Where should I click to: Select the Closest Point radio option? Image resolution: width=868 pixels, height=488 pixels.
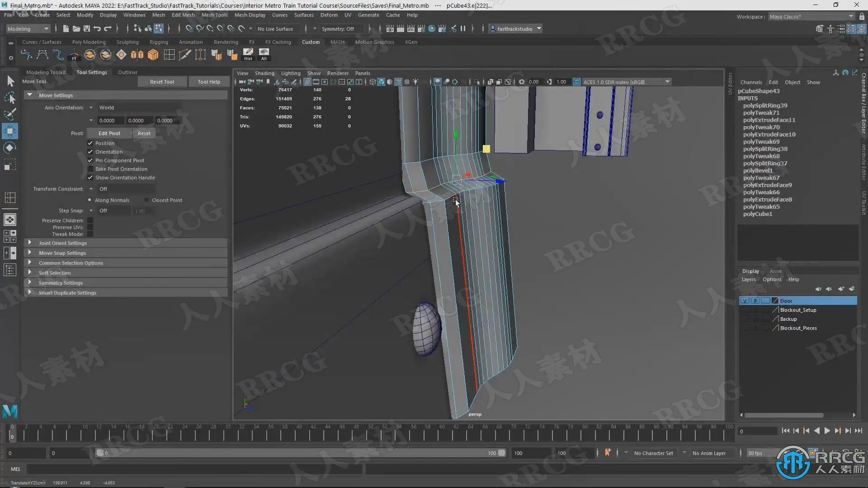click(146, 200)
